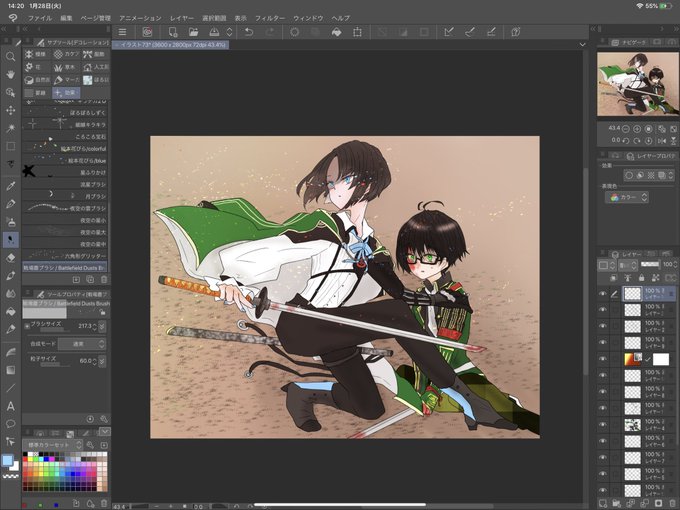Screen dimensions: 680x510
Task: Open the ファイル menu
Action: click(x=39, y=18)
